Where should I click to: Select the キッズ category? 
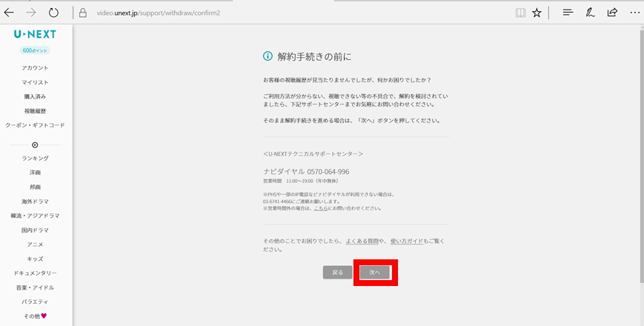point(35,259)
